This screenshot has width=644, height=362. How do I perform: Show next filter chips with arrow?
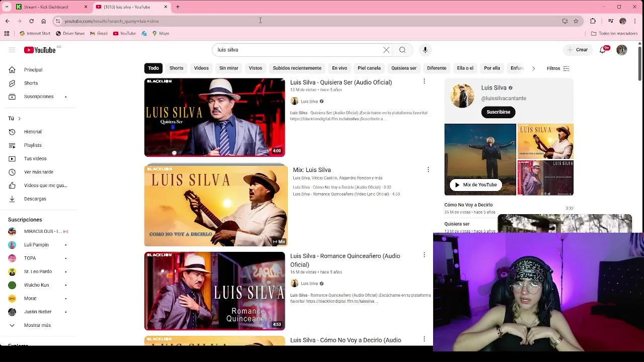[533, 68]
